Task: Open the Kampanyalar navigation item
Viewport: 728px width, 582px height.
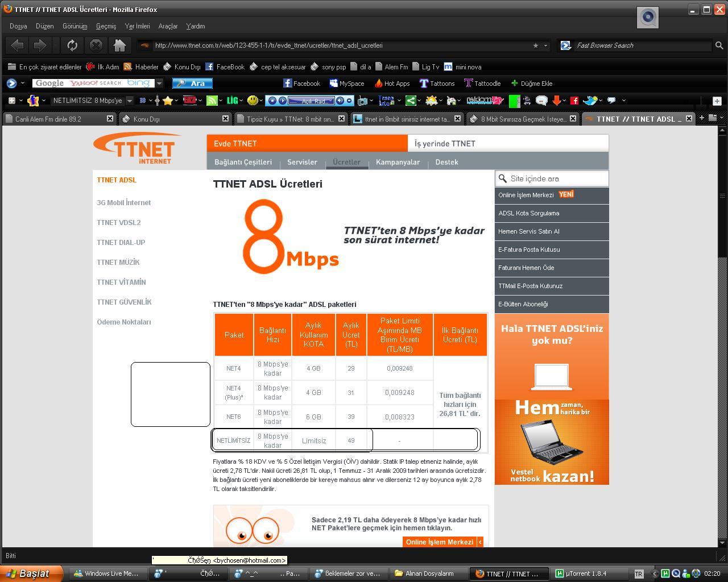Action: pyautogui.click(x=398, y=162)
